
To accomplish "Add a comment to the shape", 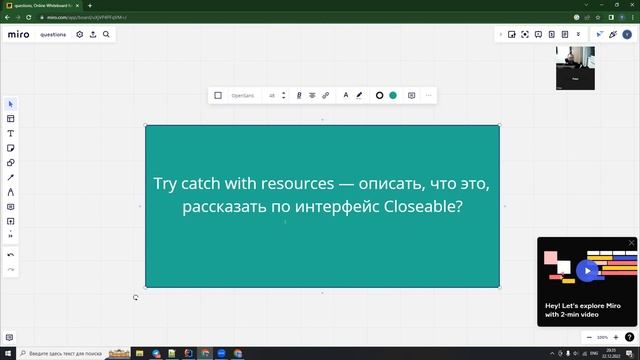I will (411, 96).
